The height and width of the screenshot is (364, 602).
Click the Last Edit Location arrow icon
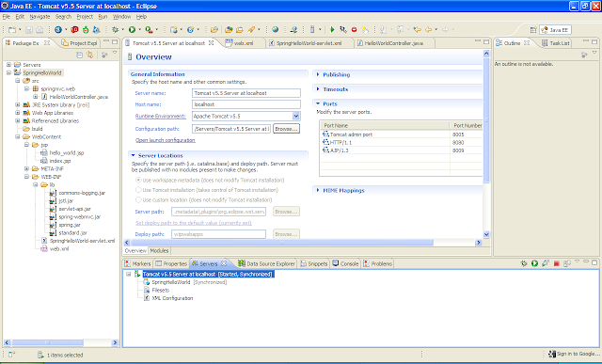(x=417, y=29)
